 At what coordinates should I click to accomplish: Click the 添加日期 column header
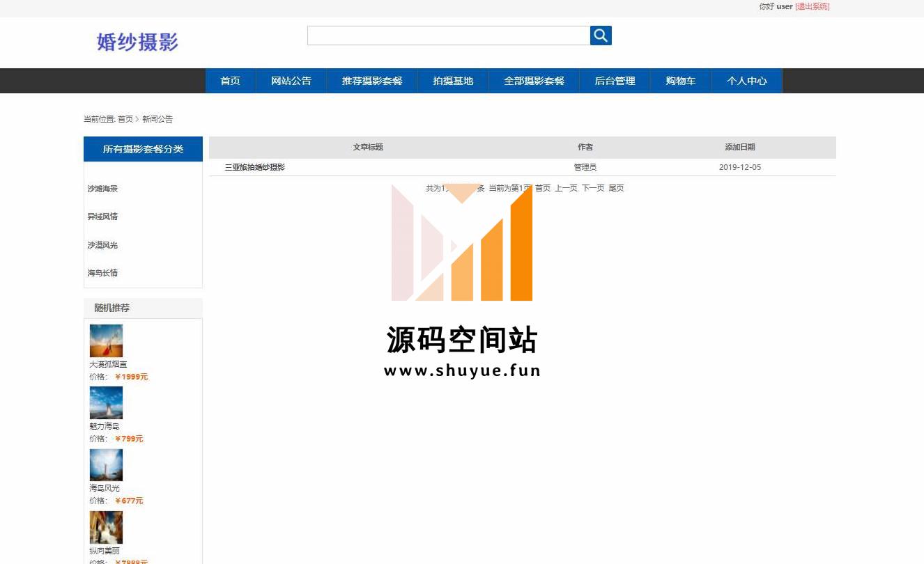[x=740, y=147]
